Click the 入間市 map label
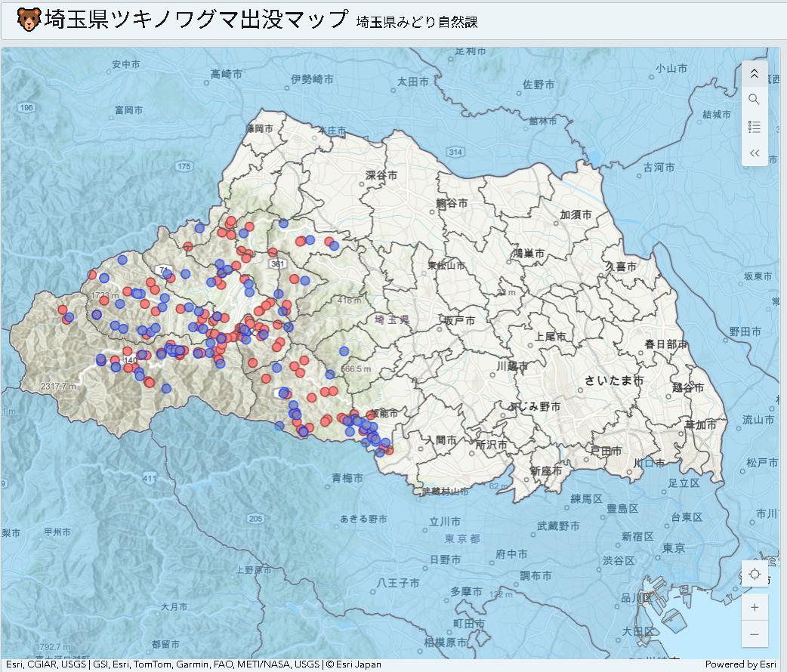This screenshot has width=787, height=672. point(440,440)
